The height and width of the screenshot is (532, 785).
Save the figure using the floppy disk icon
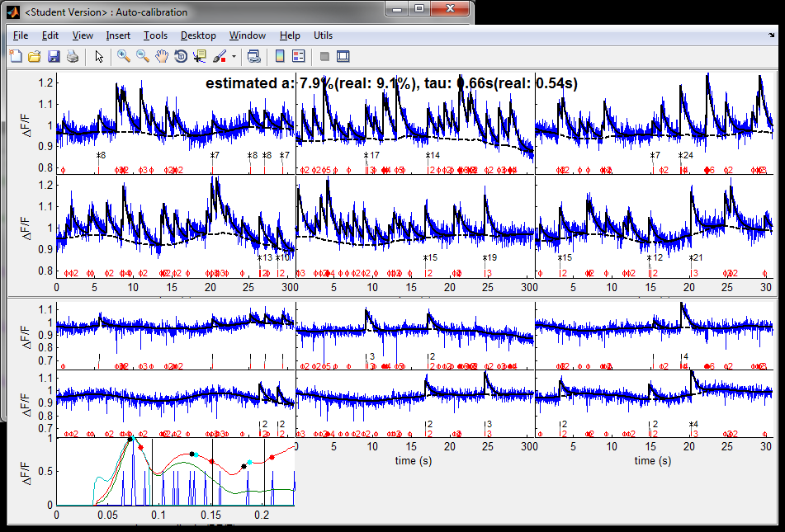pyautogui.click(x=54, y=57)
